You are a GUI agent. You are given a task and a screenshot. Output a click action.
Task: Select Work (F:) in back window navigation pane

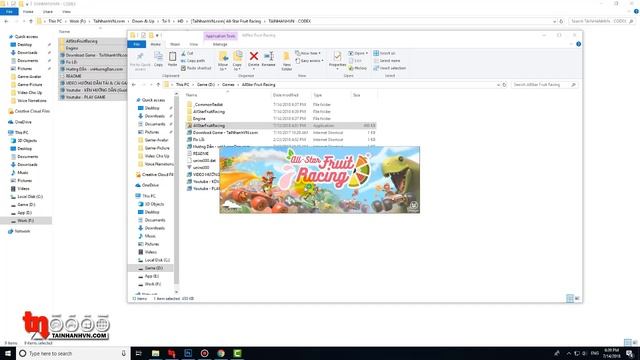coord(25,221)
